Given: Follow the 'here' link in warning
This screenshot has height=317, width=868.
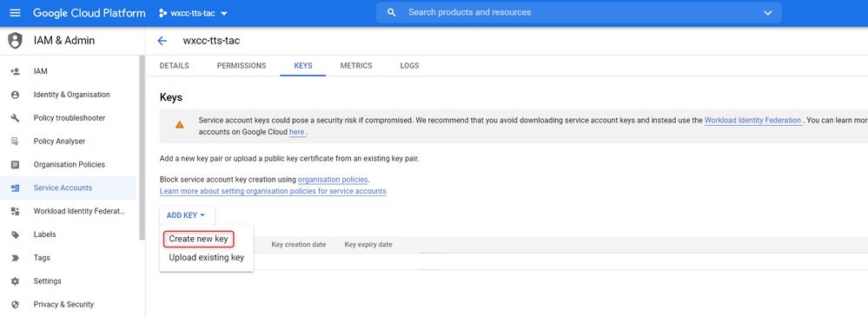Looking at the screenshot, I should pyautogui.click(x=296, y=132).
